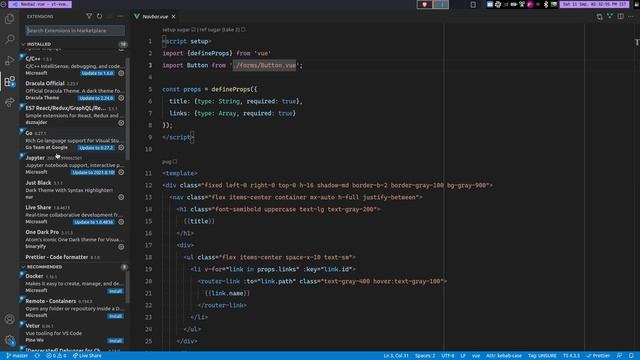Click the Update button for Live Share extension
Image resolution: width=640 pixels, height=360 pixels.
pyautogui.click(x=94, y=222)
